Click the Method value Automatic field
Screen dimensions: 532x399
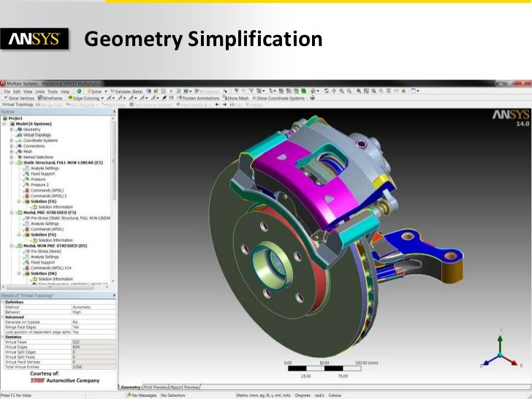94,307
